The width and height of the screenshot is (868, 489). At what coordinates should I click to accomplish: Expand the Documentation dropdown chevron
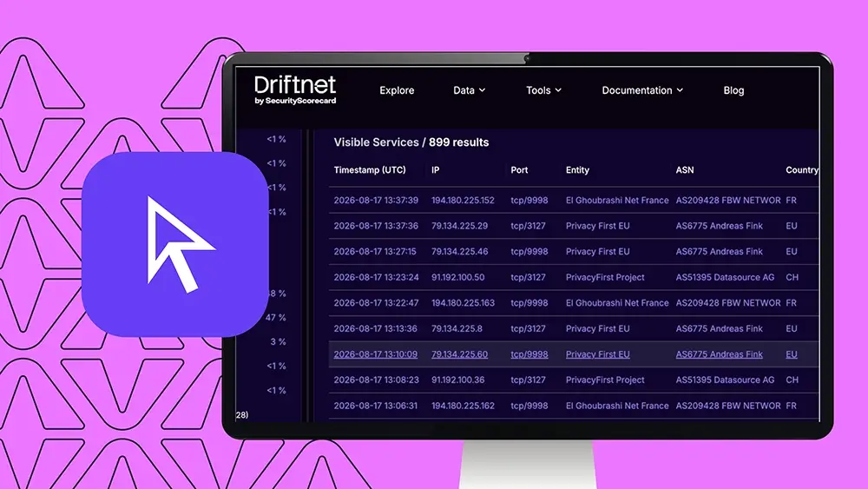(680, 90)
